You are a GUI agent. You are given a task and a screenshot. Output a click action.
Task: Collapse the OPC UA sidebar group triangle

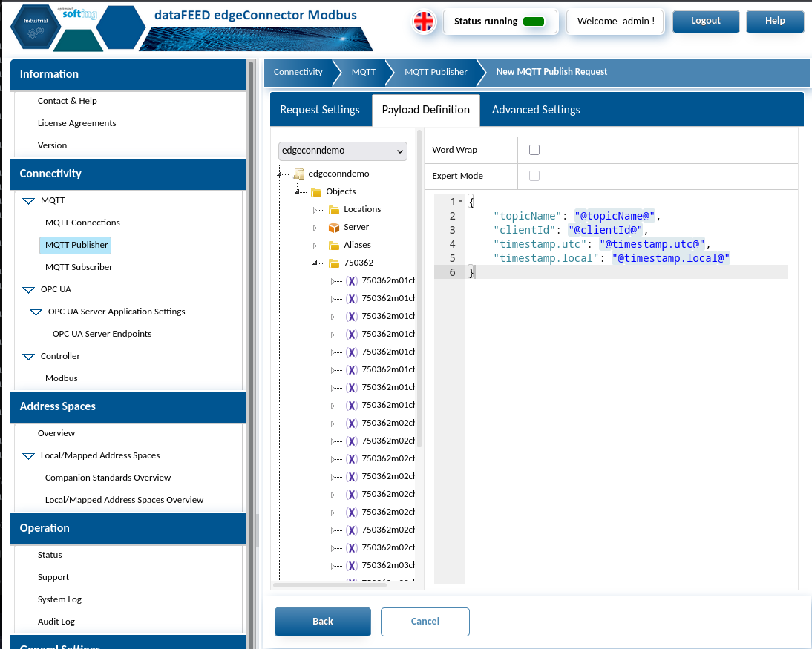click(28, 290)
